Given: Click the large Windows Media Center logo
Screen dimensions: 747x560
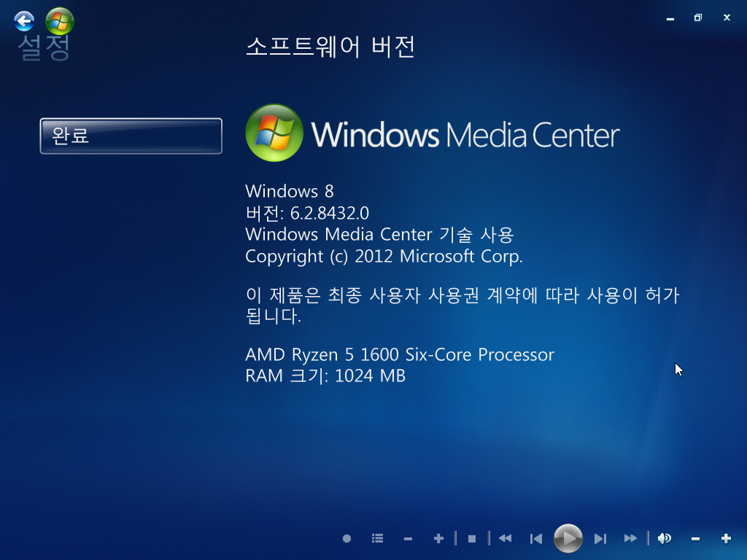Looking at the screenshot, I should 432,133.
